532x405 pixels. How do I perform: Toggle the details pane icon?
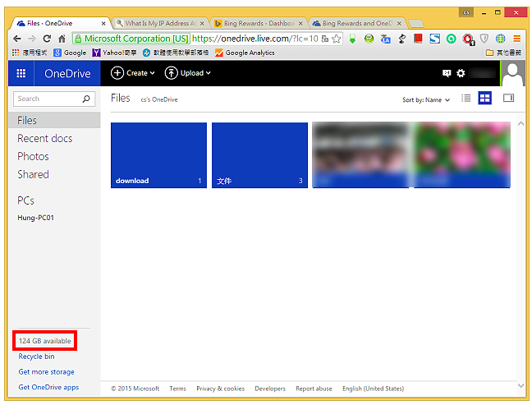[x=508, y=98]
